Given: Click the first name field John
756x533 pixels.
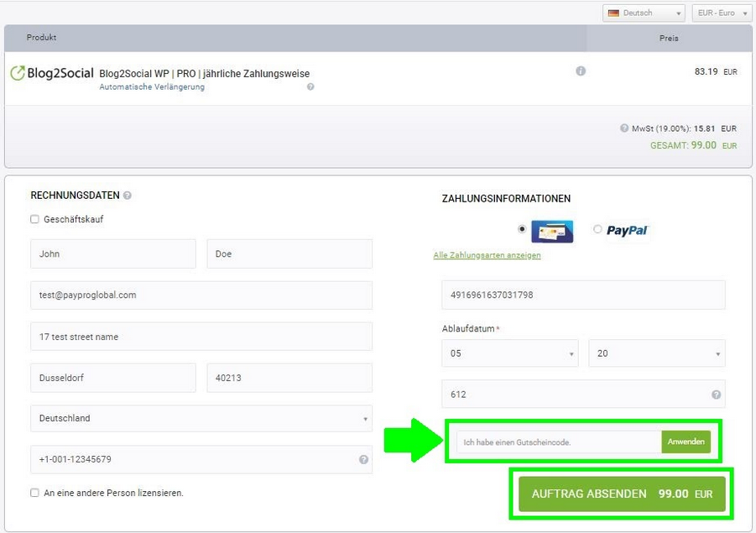Looking at the screenshot, I should click(x=113, y=253).
